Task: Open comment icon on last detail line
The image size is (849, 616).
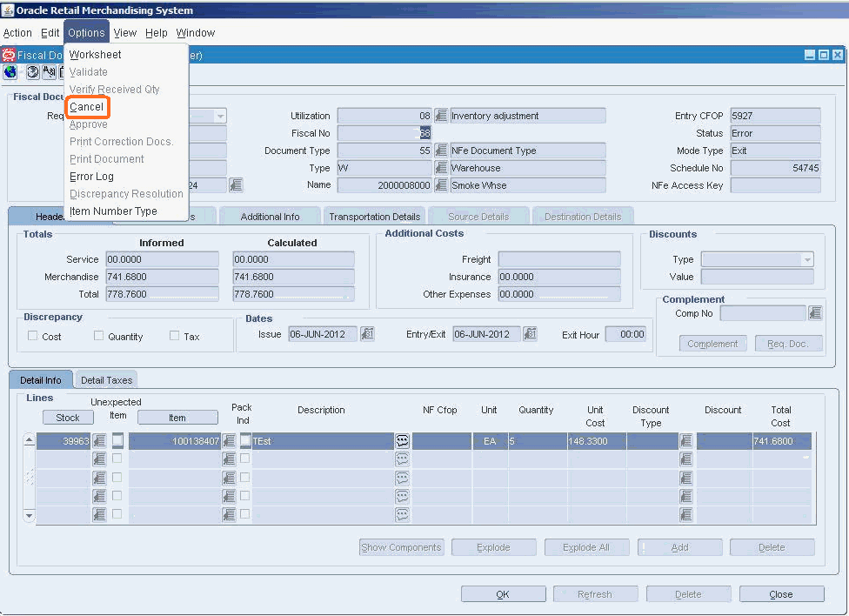Action: [x=402, y=514]
